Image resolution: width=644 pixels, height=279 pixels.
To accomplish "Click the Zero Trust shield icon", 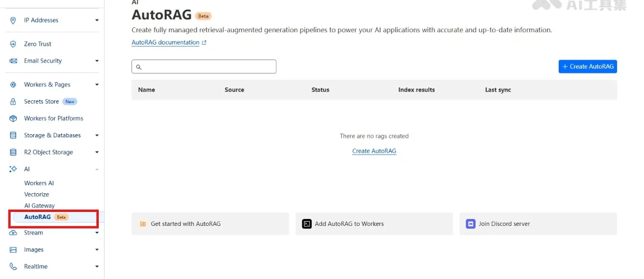I will click(x=13, y=44).
